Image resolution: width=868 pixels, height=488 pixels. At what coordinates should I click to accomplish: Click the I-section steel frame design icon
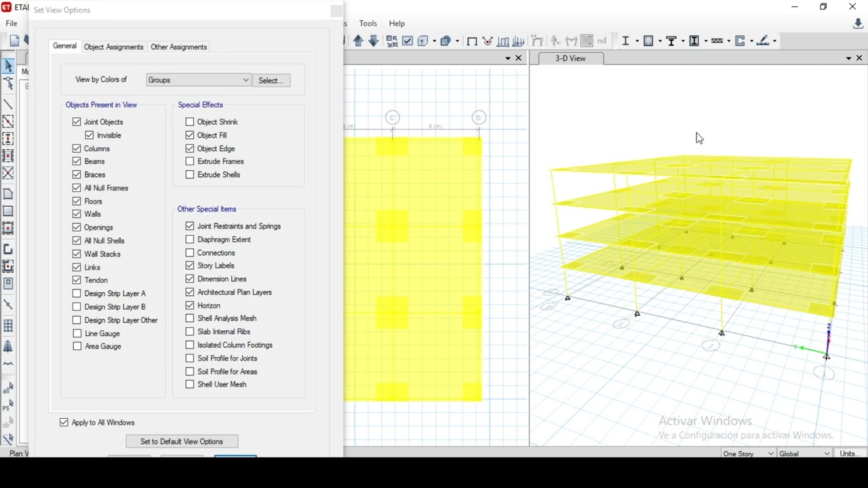tap(625, 41)
